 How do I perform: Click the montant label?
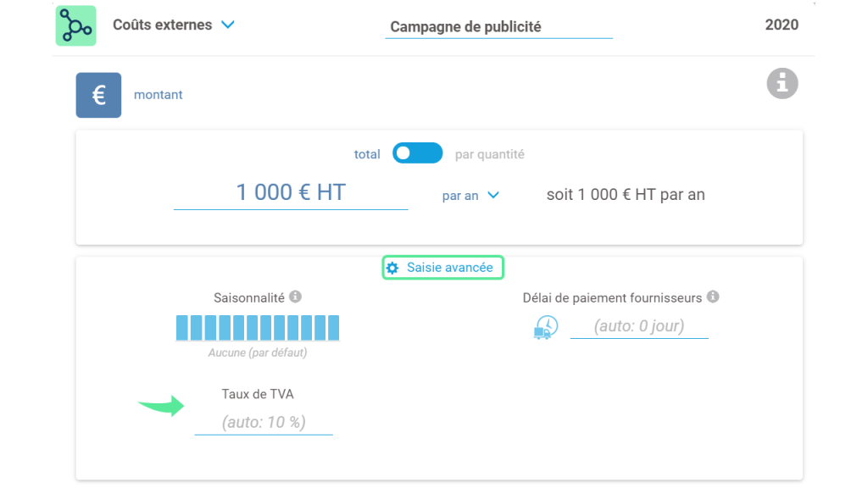pyautogui.click(x=159, y=95)
